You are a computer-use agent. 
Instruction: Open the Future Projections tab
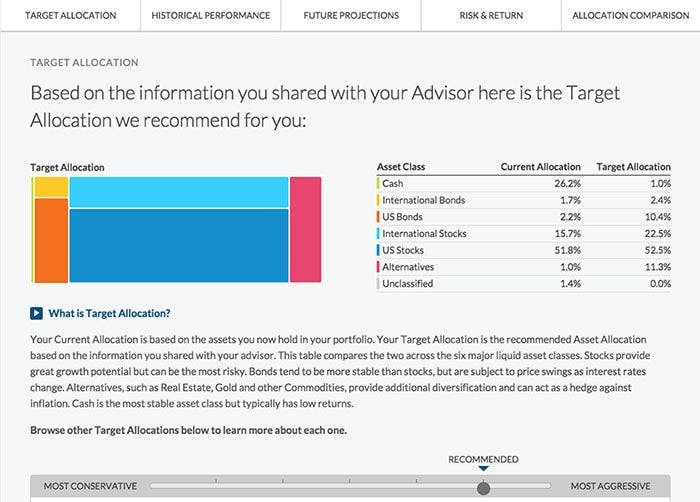(351, 15)
